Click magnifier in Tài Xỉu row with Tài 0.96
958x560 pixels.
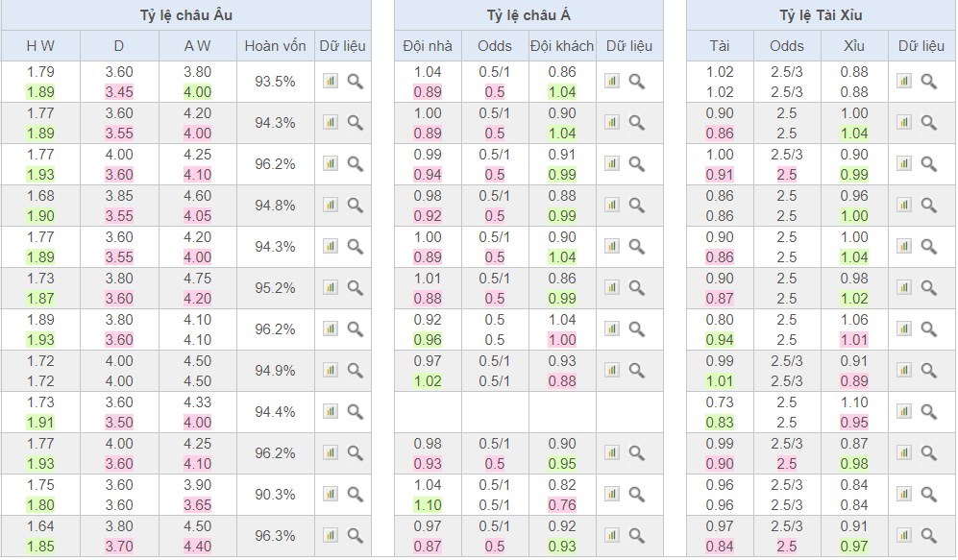tap(928, 495)
